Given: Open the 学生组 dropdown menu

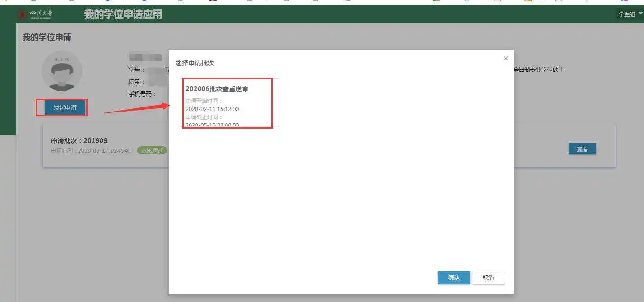Looking at the screenshot, I should pos(630,14).
